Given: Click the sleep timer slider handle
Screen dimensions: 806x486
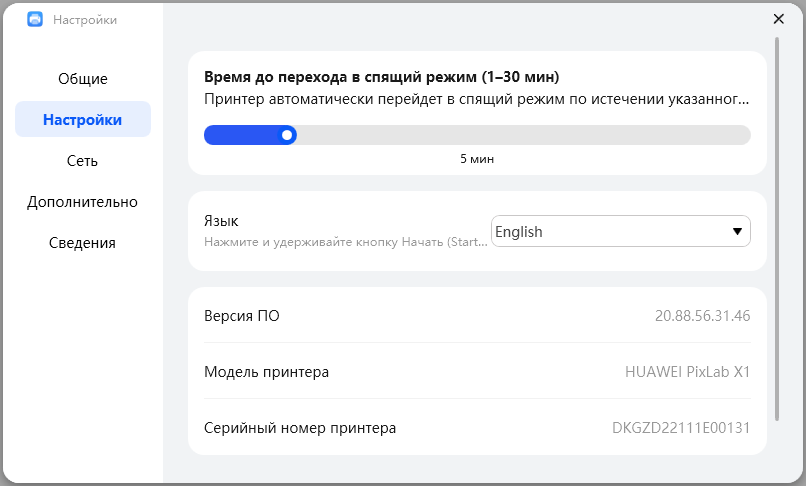Looking at the screenshot, I should tap(288, 134).
